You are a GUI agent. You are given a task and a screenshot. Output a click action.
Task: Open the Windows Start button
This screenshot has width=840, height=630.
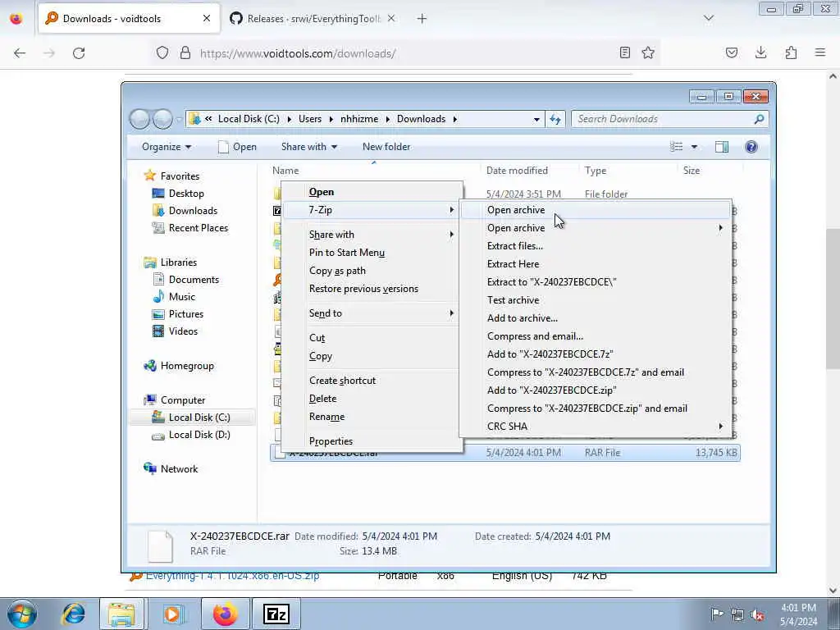pyautogui.click(x=22, y=614)
